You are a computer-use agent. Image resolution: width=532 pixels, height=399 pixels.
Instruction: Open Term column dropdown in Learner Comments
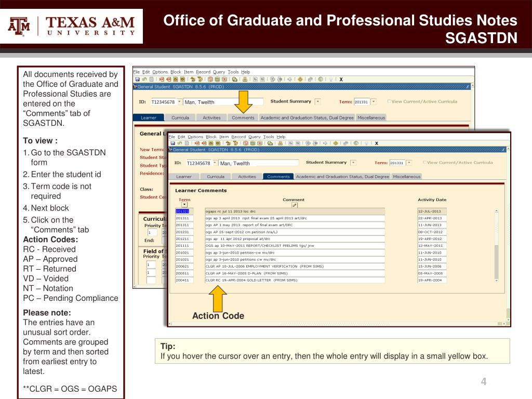[x=184, y=205]
